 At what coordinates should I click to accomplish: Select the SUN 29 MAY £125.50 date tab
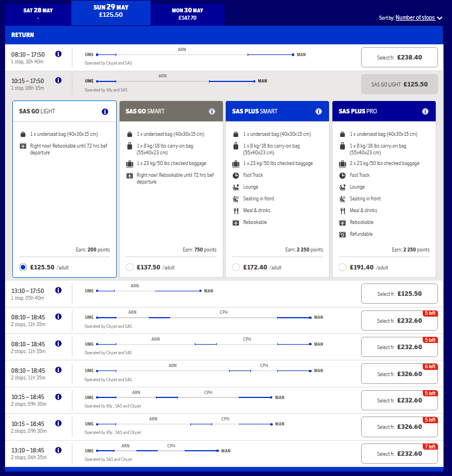click(x=111, y=12)
